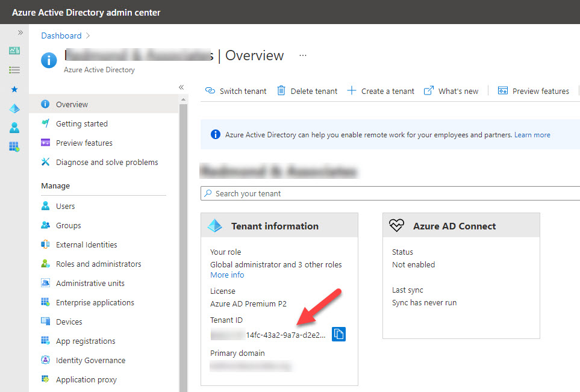
Task: Click Create a tenant
Action: click(x=381, y=91)
